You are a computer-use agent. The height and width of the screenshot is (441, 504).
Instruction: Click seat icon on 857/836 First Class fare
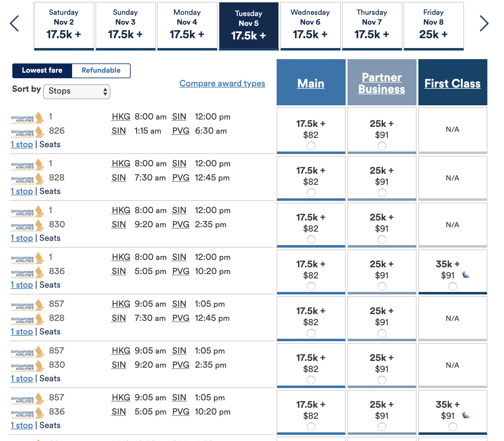(466, 415)
